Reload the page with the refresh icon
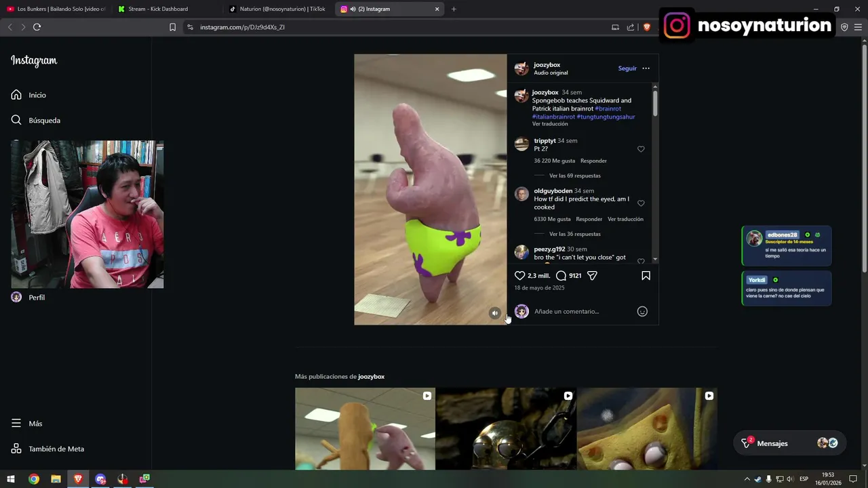 tap(37, 27)
